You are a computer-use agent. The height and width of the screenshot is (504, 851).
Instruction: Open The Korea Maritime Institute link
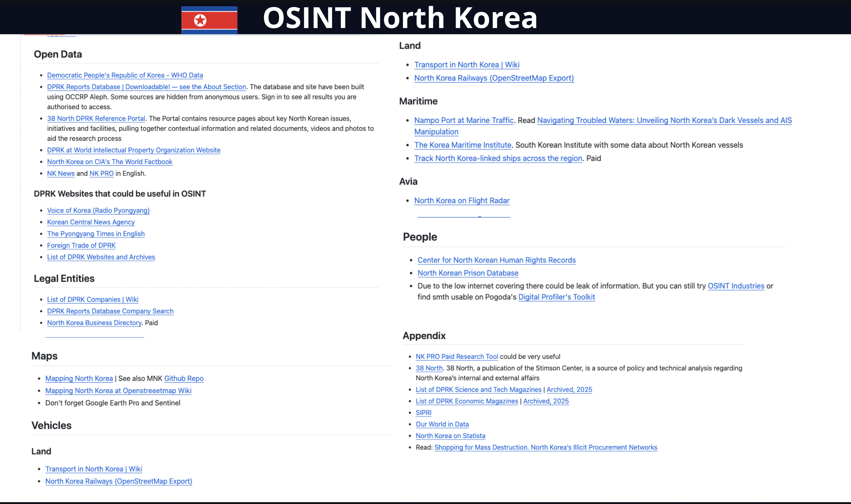coord(462,145)
